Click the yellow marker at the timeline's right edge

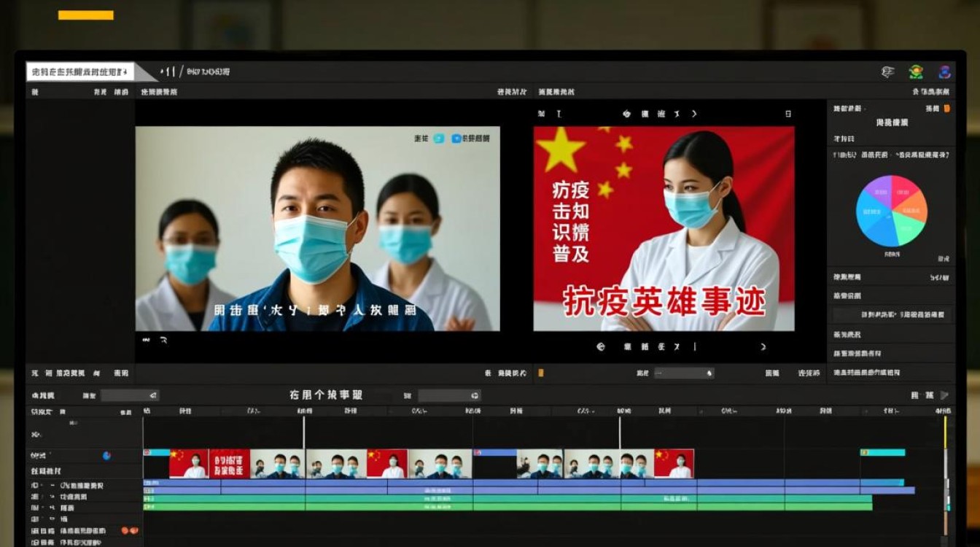(x=946, y=432)
